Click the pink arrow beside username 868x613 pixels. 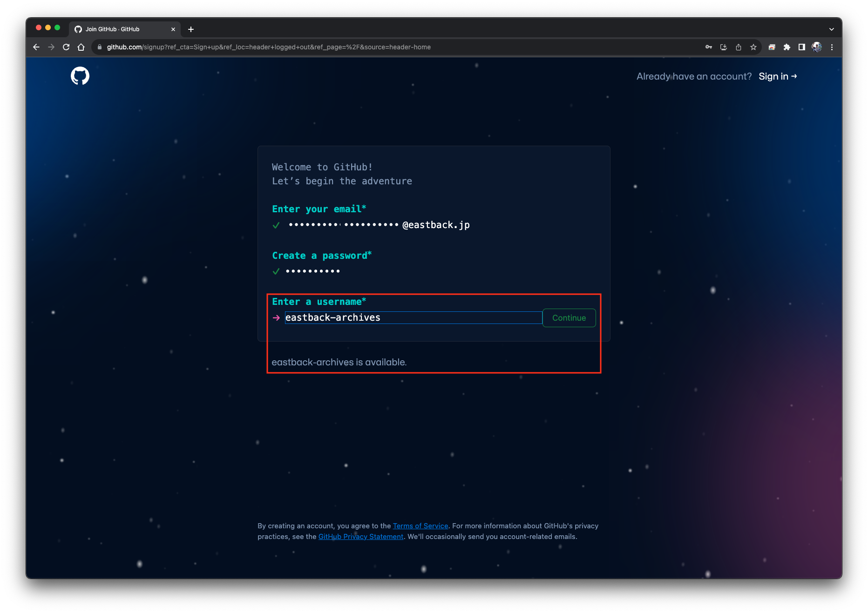coord(276,318)
